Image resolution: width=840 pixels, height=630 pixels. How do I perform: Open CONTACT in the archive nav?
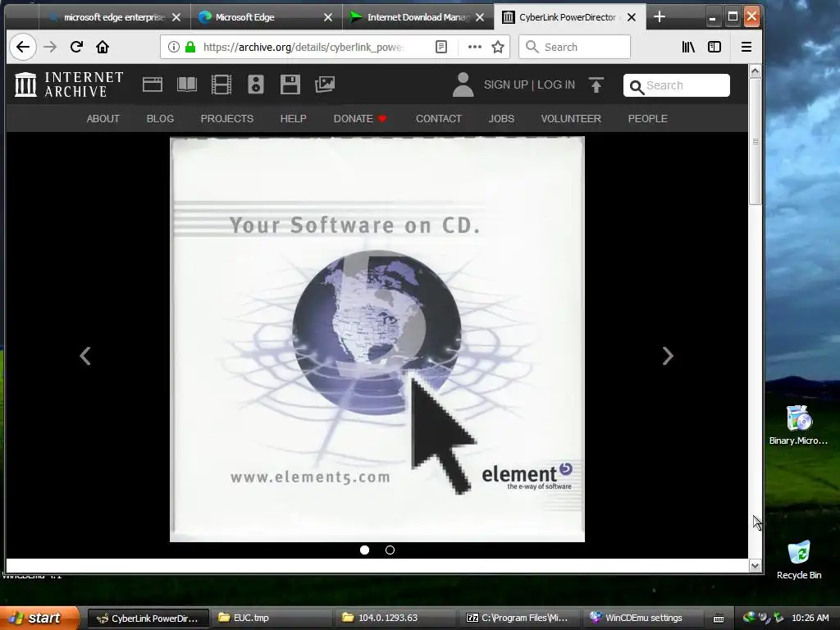(x=439, y=119)
